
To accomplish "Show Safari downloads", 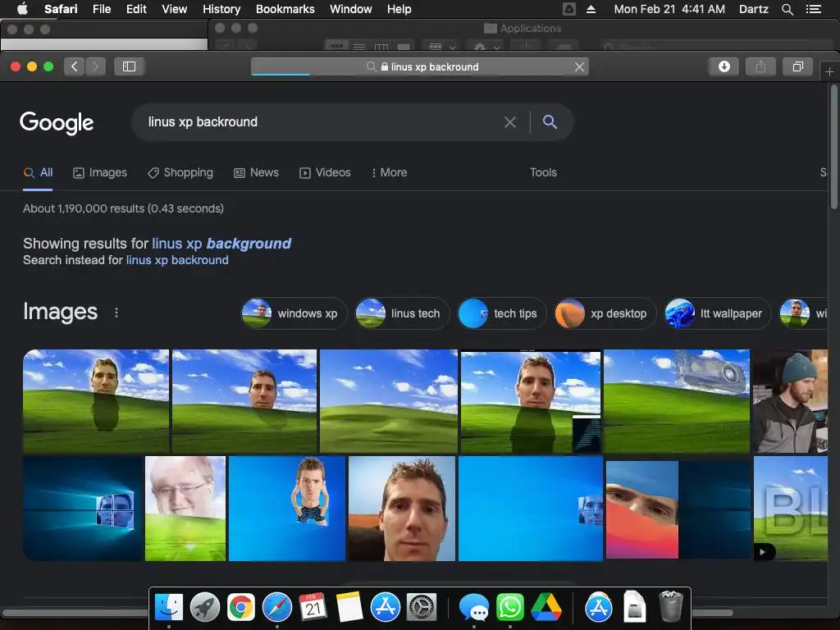I will tap(724, 66).
